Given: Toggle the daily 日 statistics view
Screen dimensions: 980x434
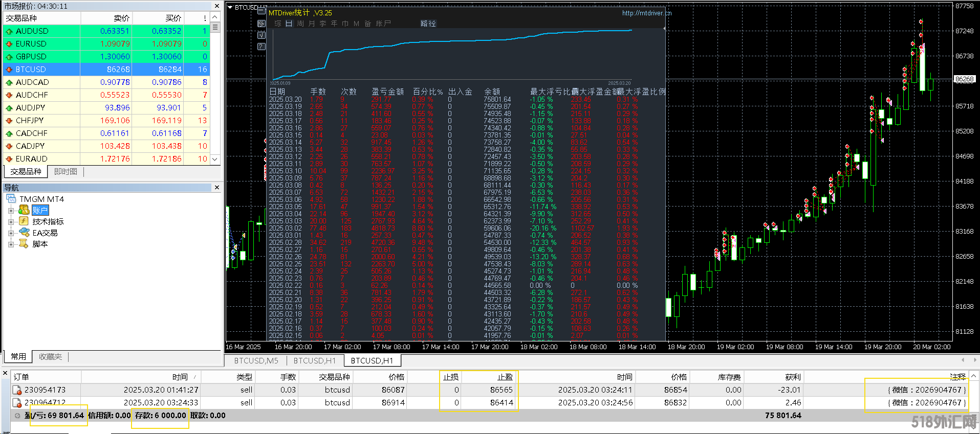Looking at the screenshot, I should click(x=289, y=24).
